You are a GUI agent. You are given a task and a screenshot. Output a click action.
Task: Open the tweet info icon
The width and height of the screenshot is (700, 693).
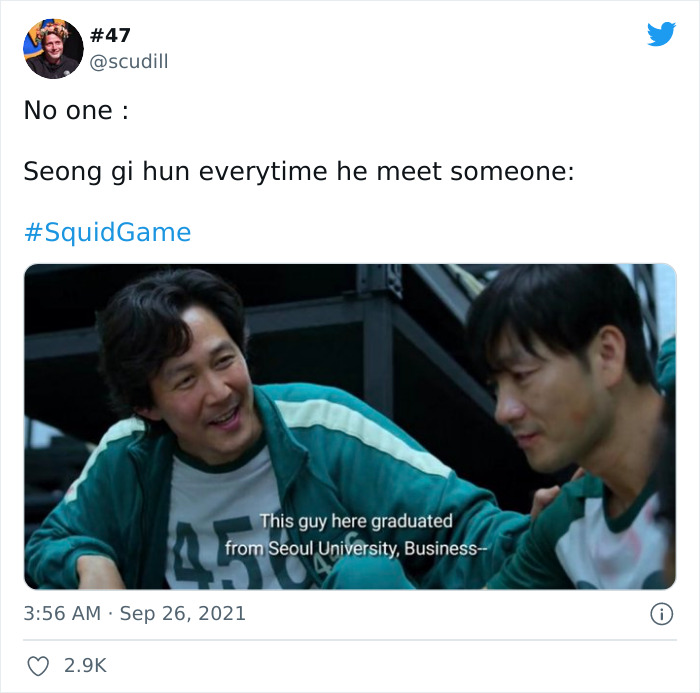(661, 614)
